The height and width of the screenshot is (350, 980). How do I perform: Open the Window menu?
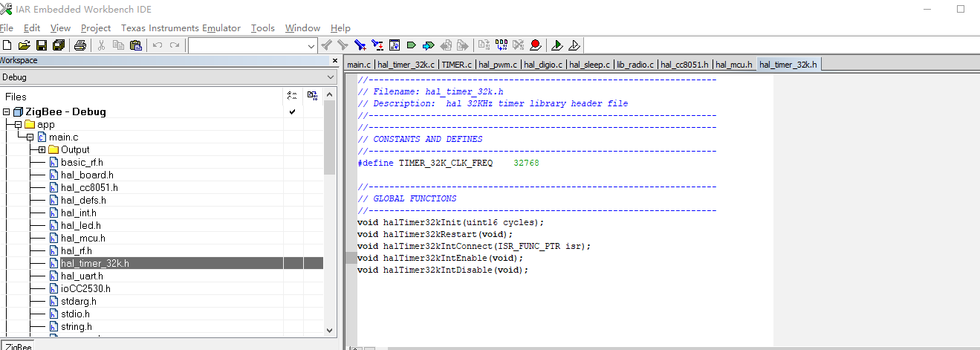coord(302,28)
